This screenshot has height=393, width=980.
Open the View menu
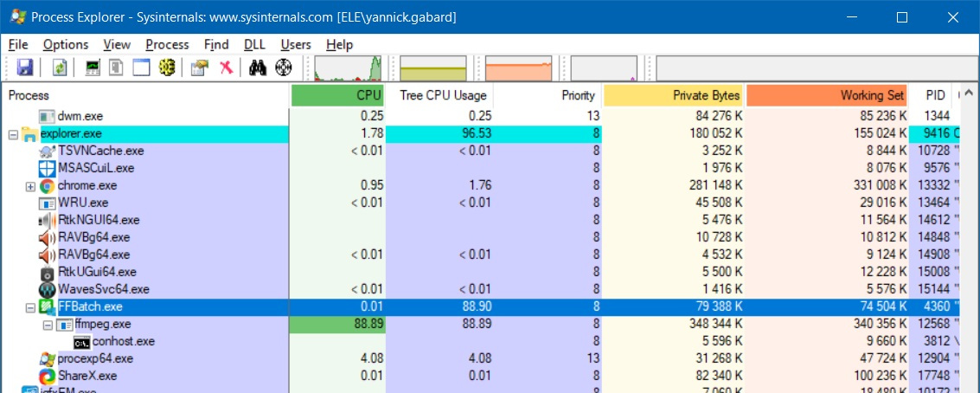click(x=117, y=44)
